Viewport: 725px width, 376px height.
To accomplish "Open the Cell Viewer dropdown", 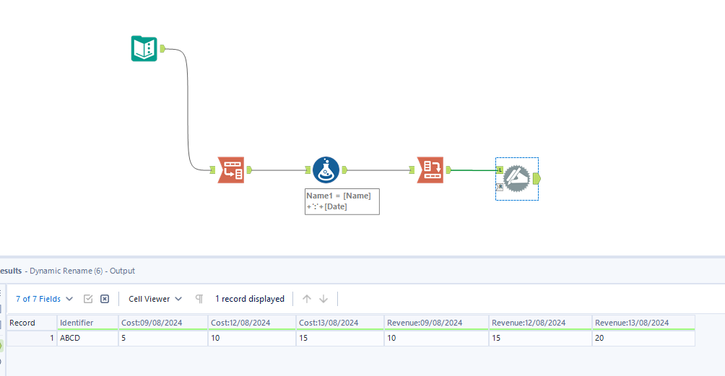I will [x=155, y=299].
